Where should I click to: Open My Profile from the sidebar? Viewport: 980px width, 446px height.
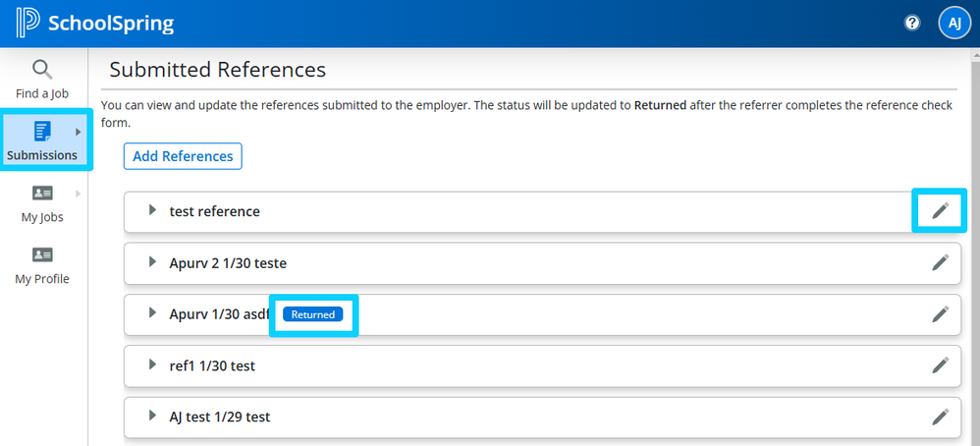pos(42,264)
